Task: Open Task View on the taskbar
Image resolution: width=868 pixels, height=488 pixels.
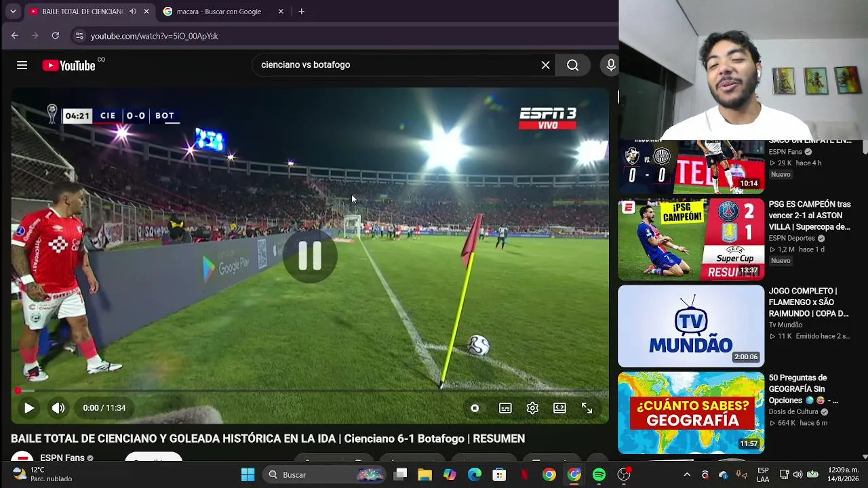Action: pos(401,474)
